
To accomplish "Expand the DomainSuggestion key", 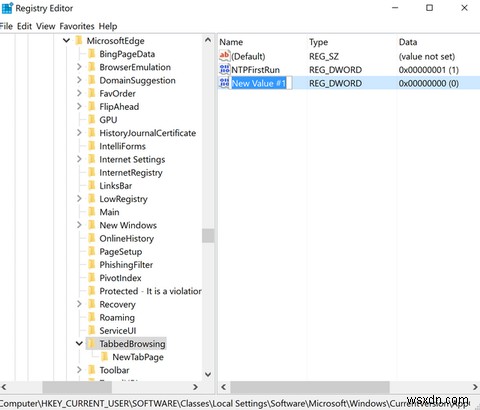I will (79, 80).
